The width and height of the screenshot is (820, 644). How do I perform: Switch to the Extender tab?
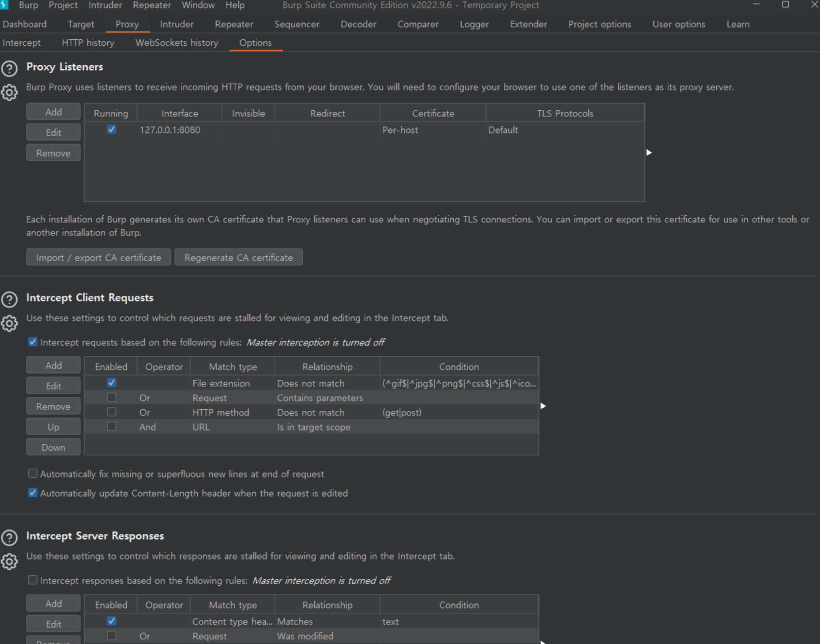pos(528,24)
